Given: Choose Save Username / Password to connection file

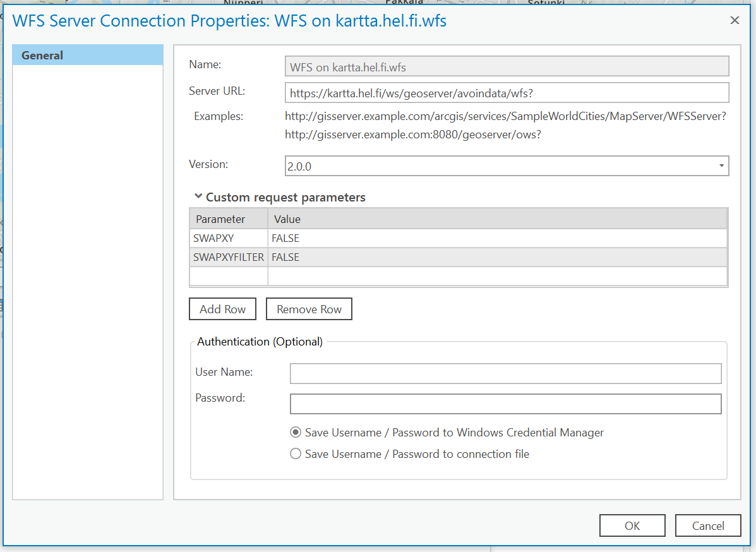Looking at the screenshot, I should [295, 453].
